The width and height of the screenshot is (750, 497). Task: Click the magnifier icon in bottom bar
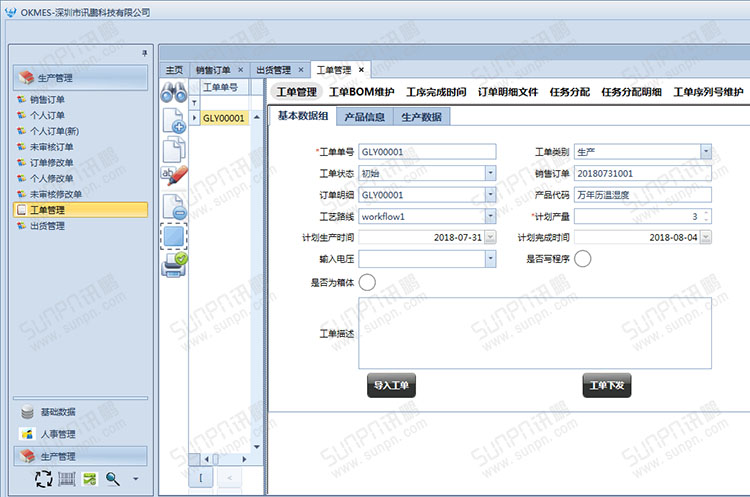(113, 479)
